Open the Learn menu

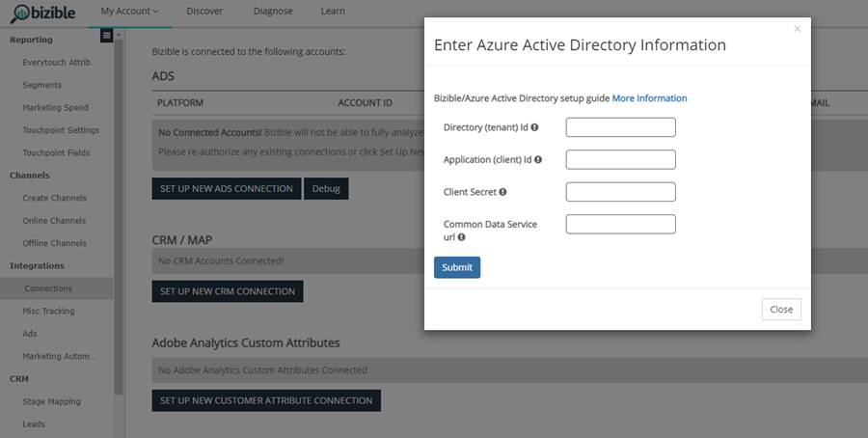(333, 11)
